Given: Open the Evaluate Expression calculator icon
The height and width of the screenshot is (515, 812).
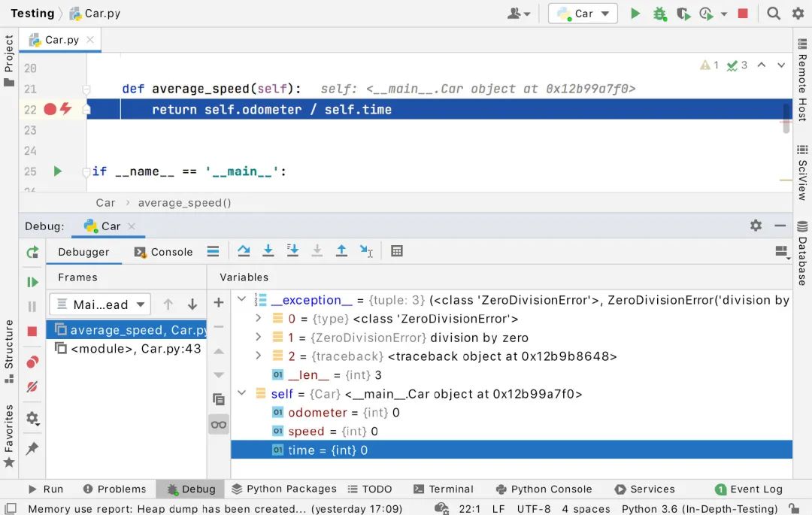Looking at the screenshot, I should [397, 251].
